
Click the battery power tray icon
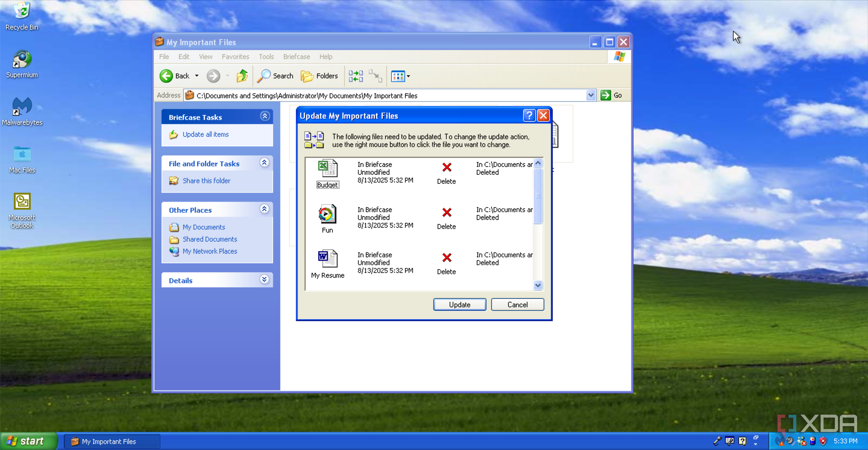813,441
